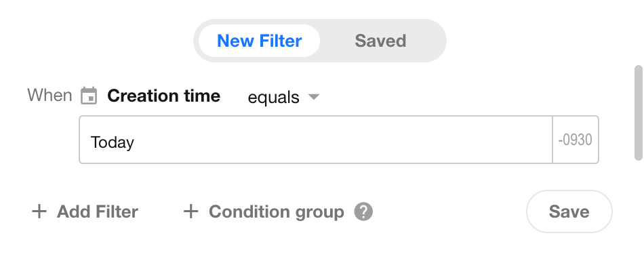The height and width of the screenshot is (263, 644).
Task: Focus the Today date value field
Action: pyautogui.click(x=316, y=140)
